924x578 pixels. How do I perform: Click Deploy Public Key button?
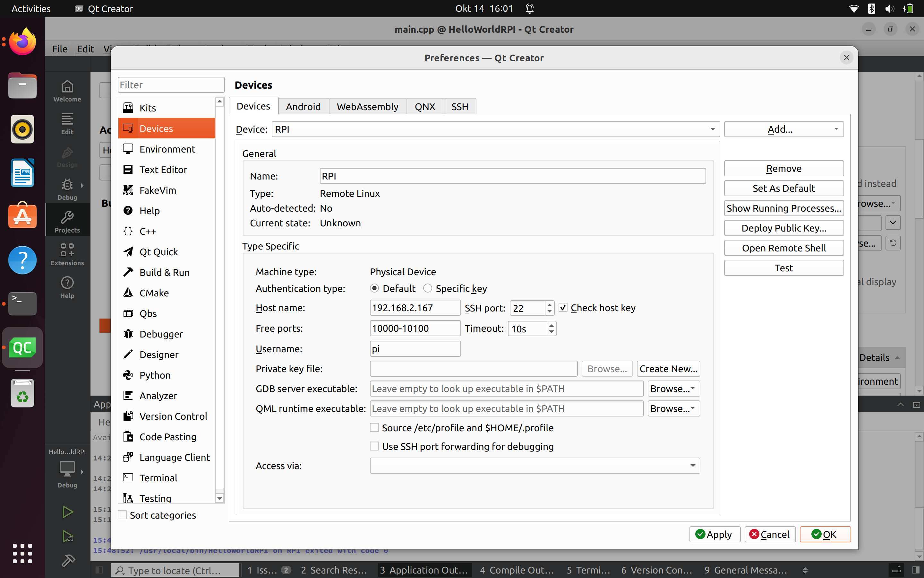[x=783, y=228]
